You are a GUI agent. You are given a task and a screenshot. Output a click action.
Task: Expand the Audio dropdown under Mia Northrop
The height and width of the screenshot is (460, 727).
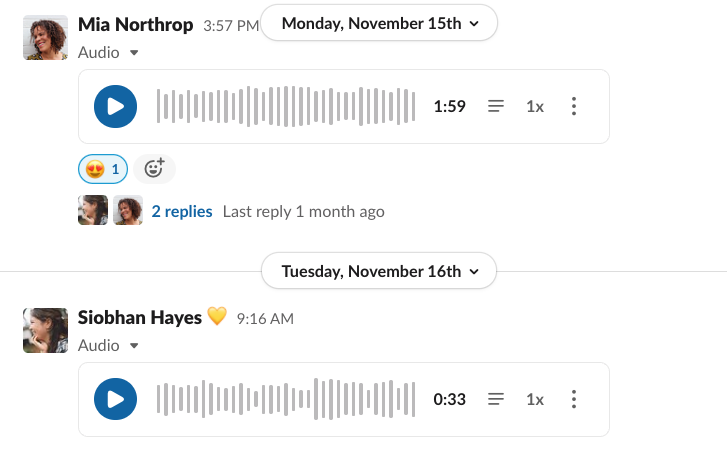pos(108,52)
